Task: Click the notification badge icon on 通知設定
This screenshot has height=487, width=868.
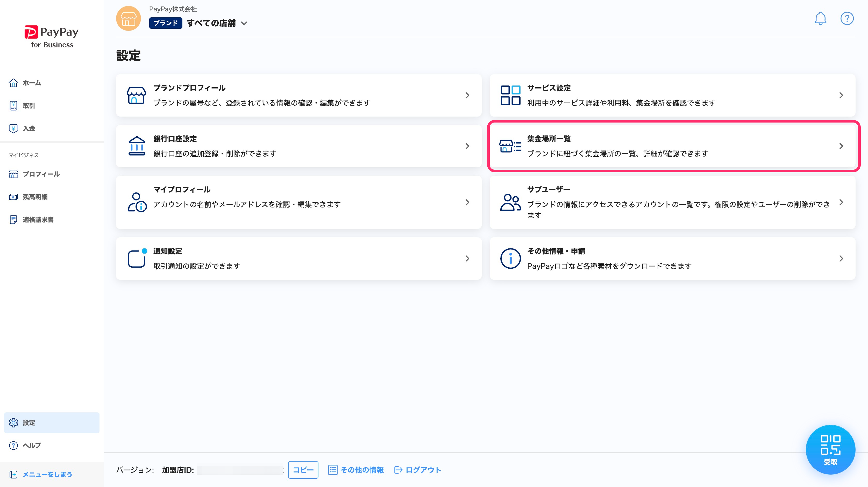Action: point(137,258)
